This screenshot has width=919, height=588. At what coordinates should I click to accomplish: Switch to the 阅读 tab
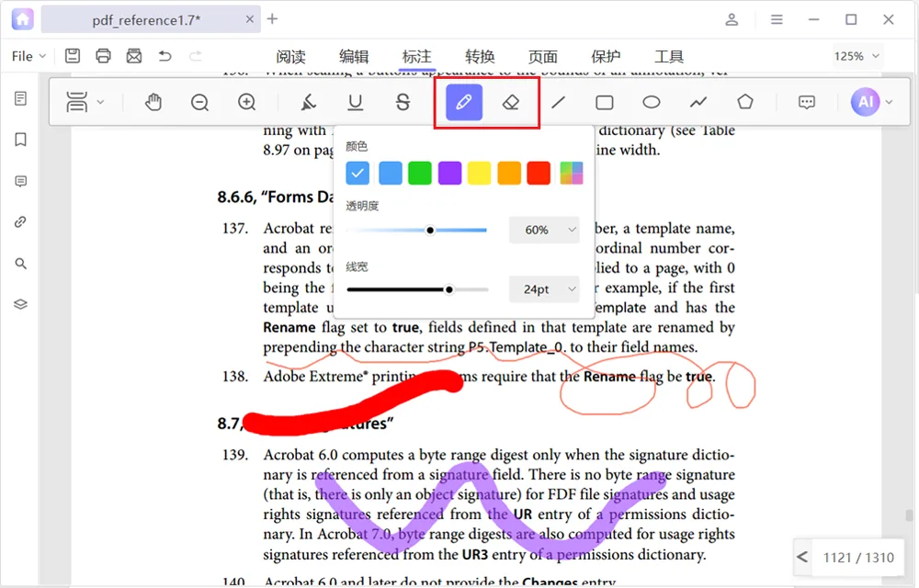(290, 56)
